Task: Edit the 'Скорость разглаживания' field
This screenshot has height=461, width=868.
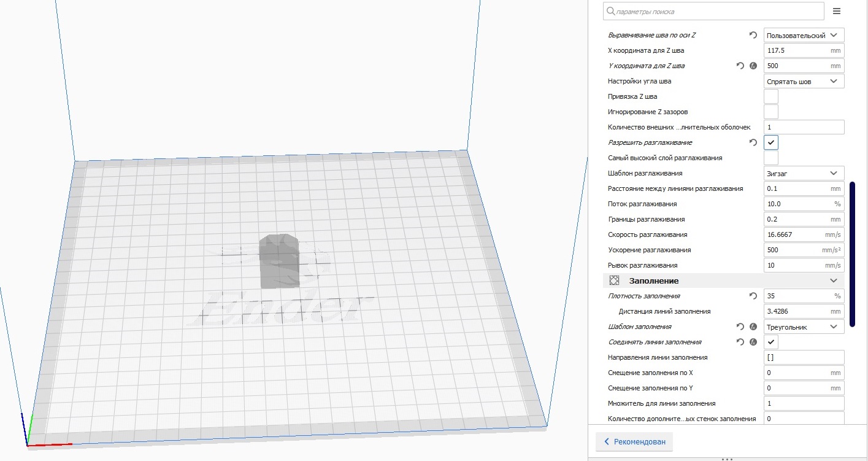Action: 804,234
